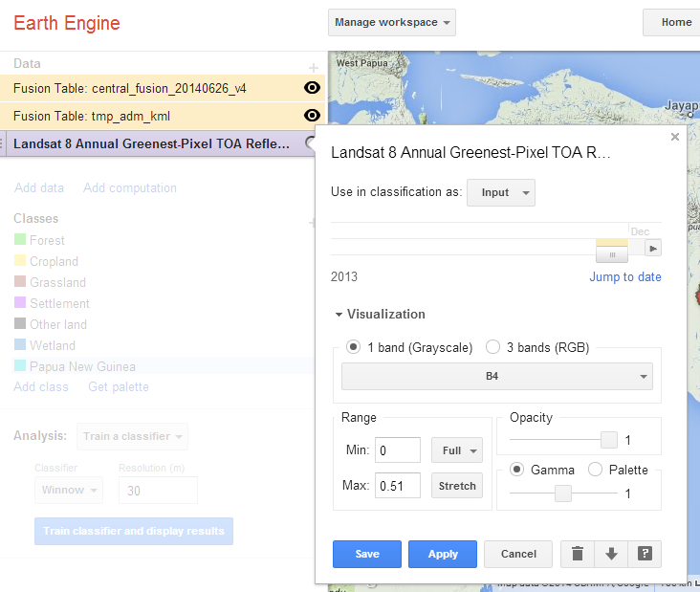Click the timeline date slider handle
Screen dimensions: 700x592
(612, 254)
